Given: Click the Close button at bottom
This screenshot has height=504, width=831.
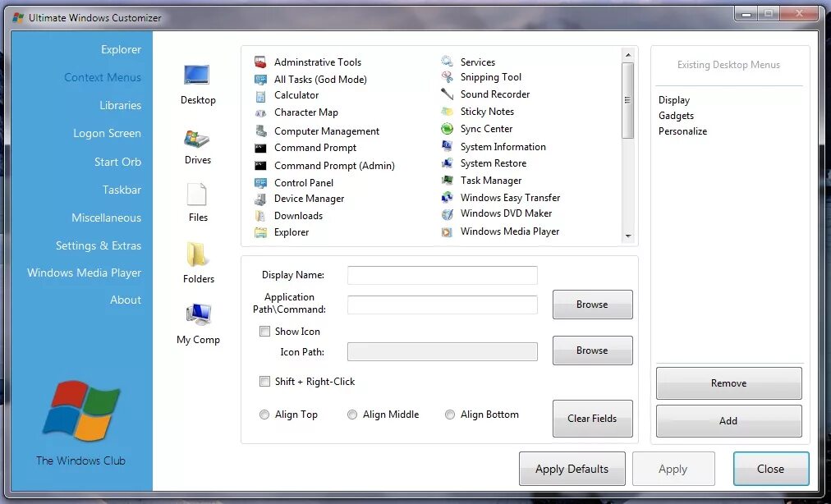Looking at the screenshot, I should [771, 469].
